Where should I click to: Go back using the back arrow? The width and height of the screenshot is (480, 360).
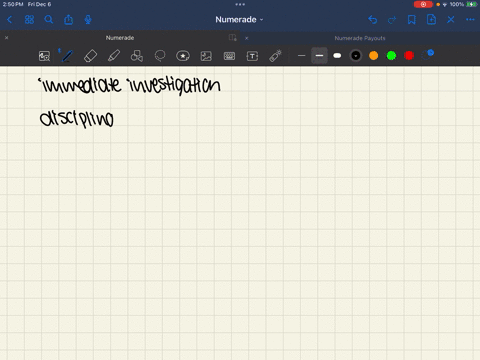coord(9,20)
